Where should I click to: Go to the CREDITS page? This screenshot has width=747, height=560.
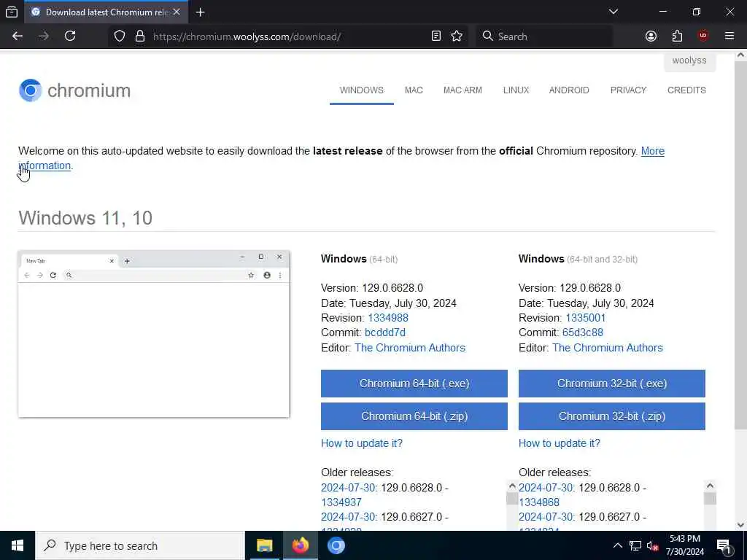[686, 90]
